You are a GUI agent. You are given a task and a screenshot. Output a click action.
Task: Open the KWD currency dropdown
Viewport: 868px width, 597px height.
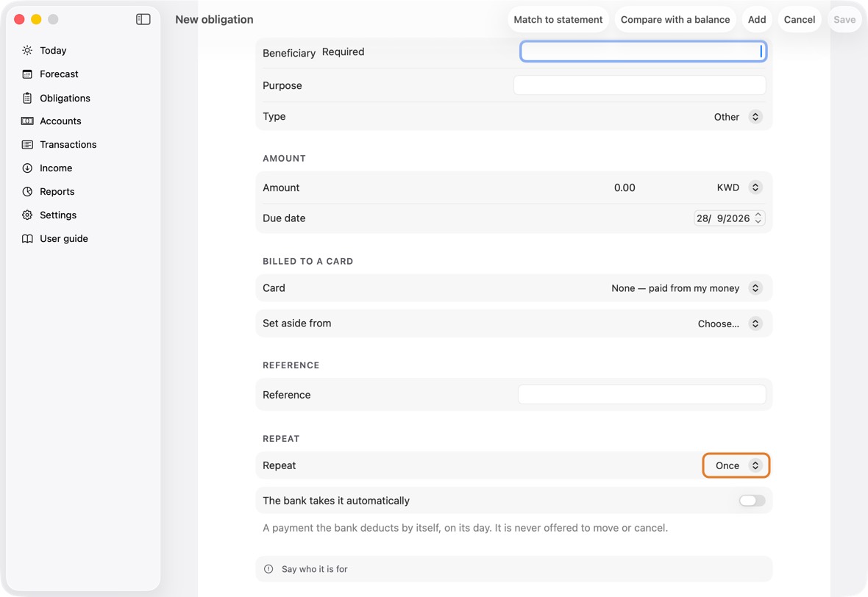pyautogui.click(x=739, y=187)
